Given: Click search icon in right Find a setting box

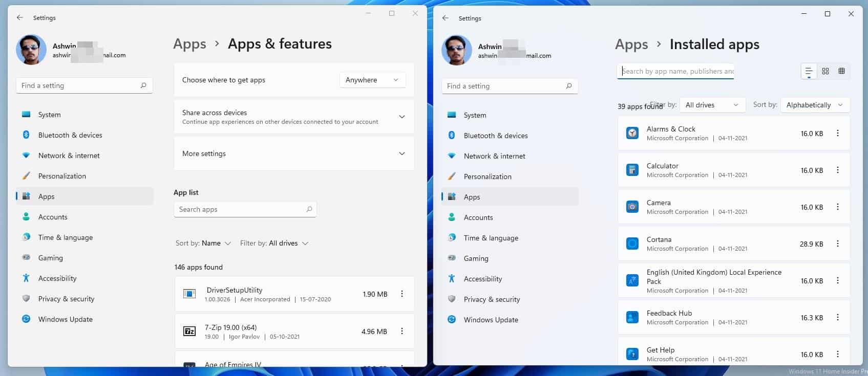Looking at the screenshot, I should click(x=569, y=86).
